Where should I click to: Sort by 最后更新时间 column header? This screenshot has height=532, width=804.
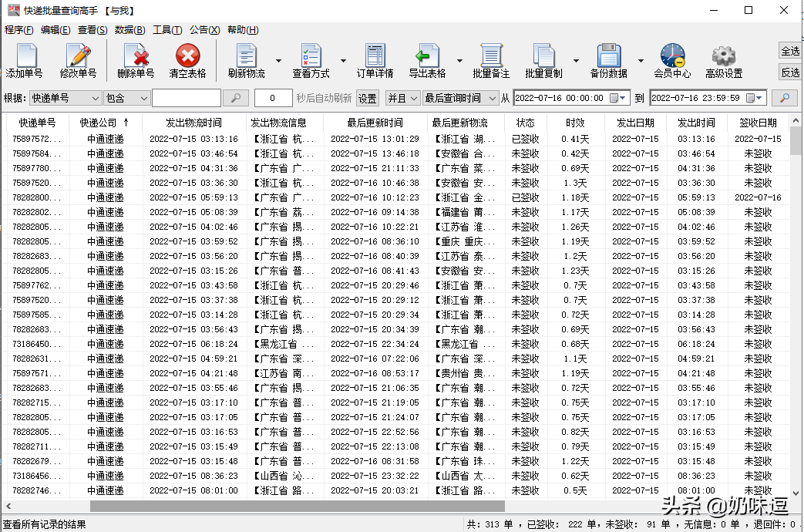point(375,123)
